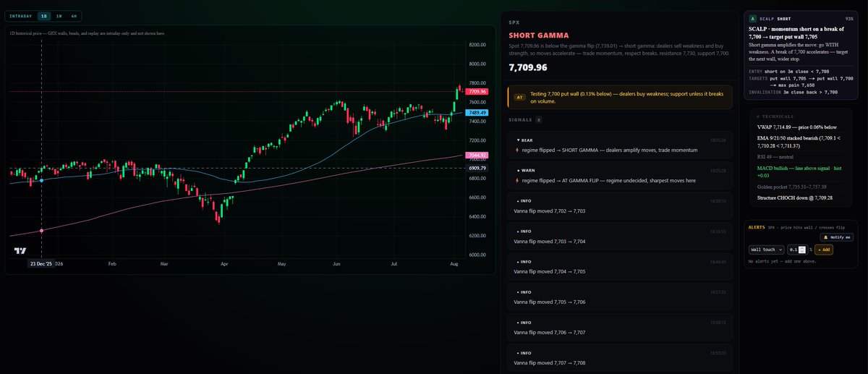Click the green A badge in SCALP card
This screenshot has height=374, width=868.
coord(753,19)
